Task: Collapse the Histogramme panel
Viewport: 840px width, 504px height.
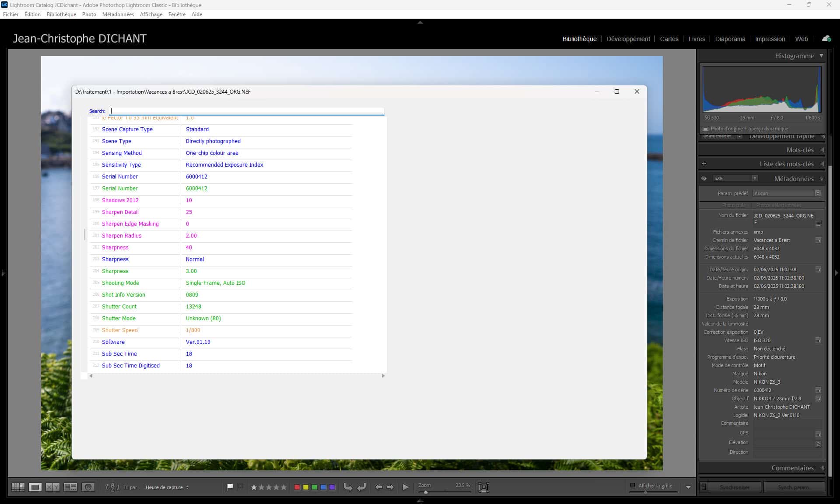Action: (x=821, y=56)
